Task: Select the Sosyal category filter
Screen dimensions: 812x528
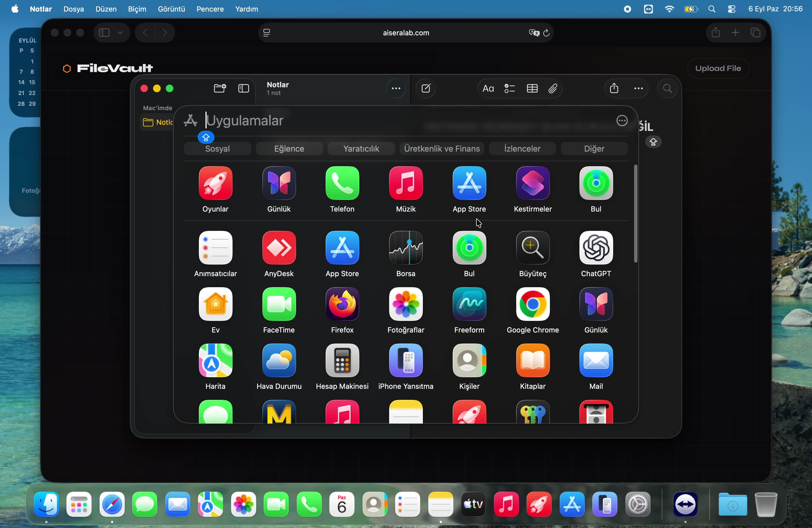Action: 217,149
